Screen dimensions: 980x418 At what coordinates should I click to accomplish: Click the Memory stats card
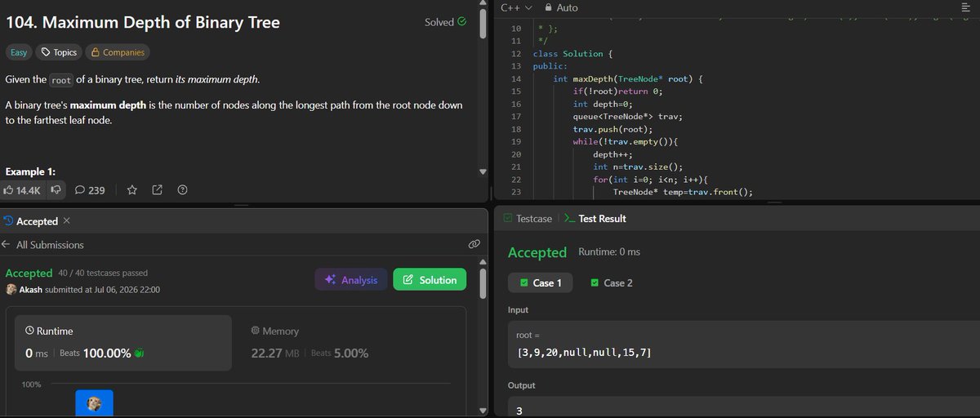(x=350, y=343)
